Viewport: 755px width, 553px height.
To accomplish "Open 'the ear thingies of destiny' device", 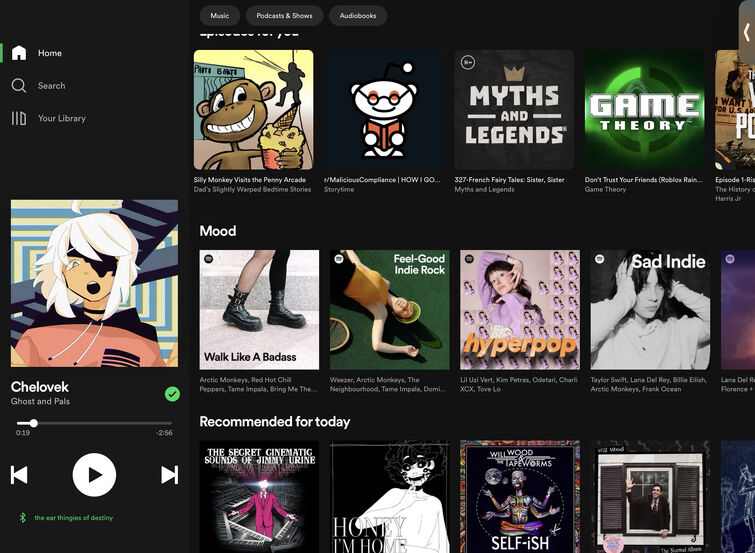I will (74, 518).
